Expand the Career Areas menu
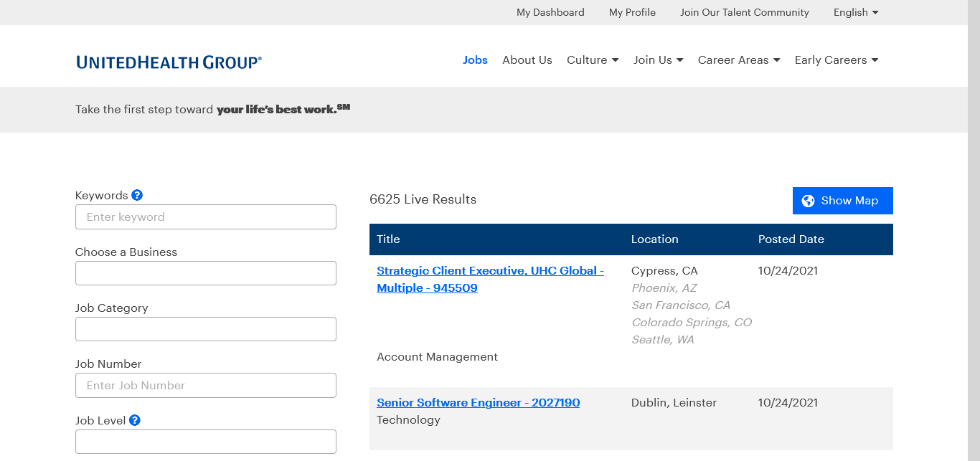This screenshot has width=980, height=461. tap(738, 60)
